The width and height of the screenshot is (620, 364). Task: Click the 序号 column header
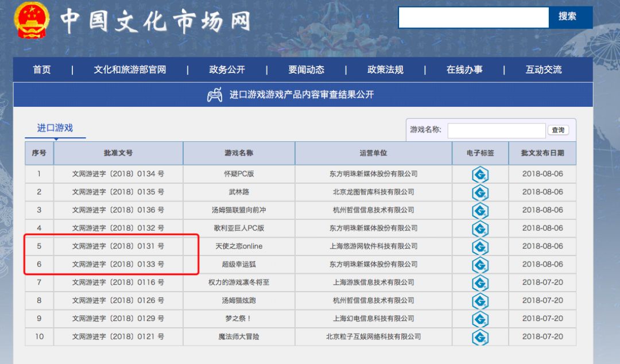point(39,153)
